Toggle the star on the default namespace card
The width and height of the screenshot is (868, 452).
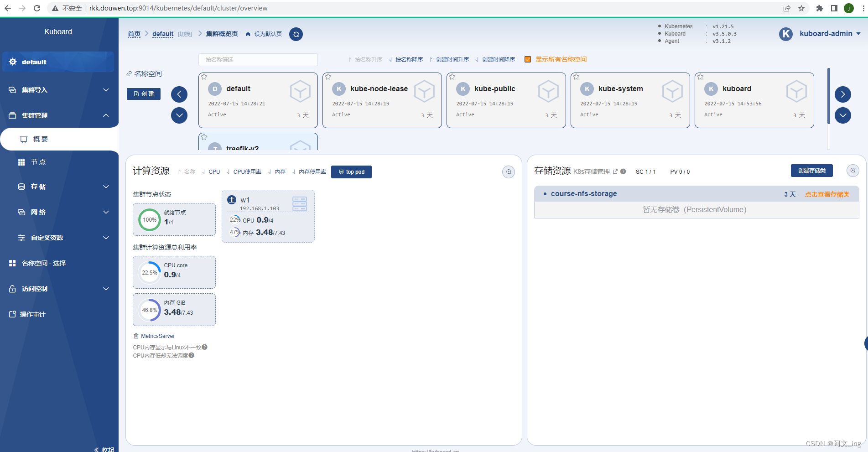pos(204,77)
